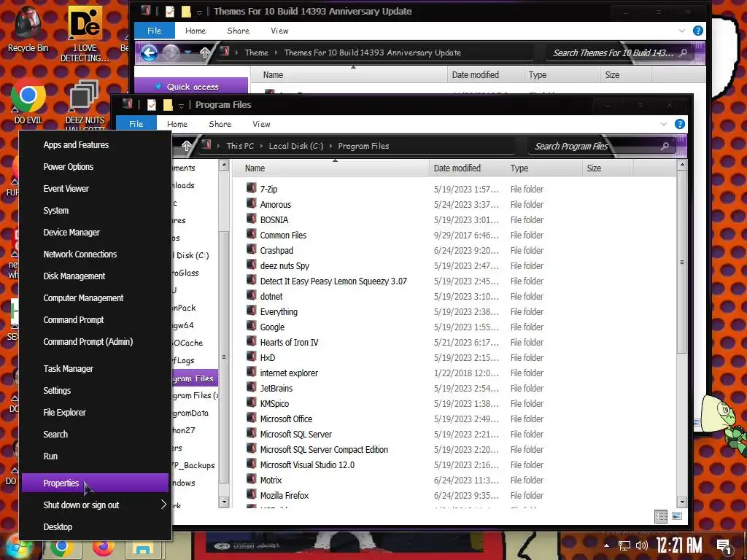Sort by Date modified in Program Files
This screenshot has width=747, height=560.
pos(468,168)
